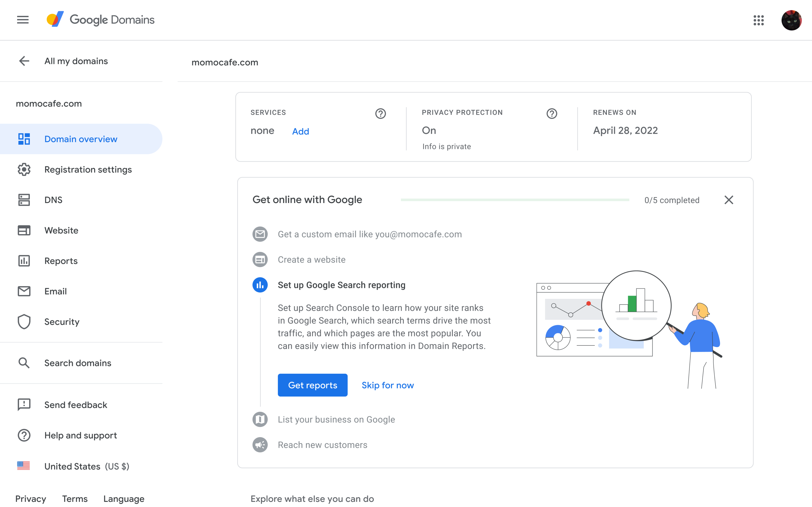Click the Explore what else you can do heading

[312, 499]
